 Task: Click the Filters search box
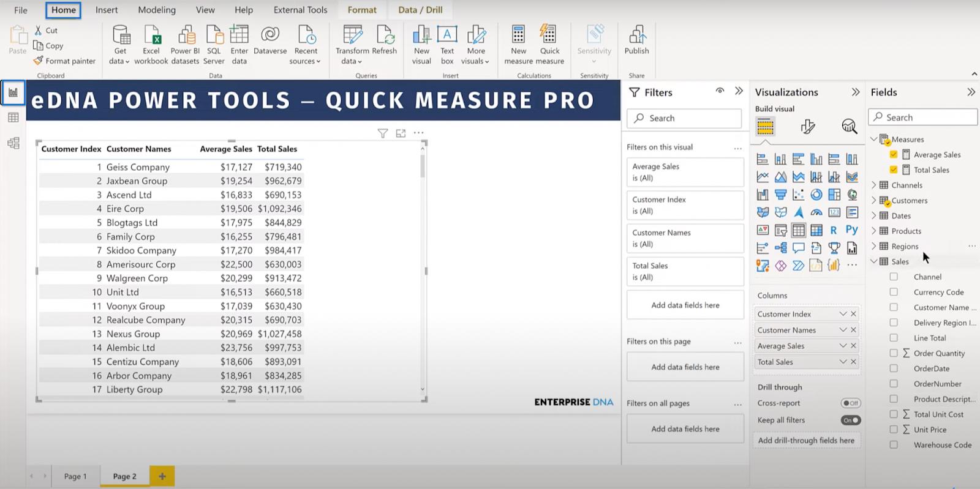point(684,118)
